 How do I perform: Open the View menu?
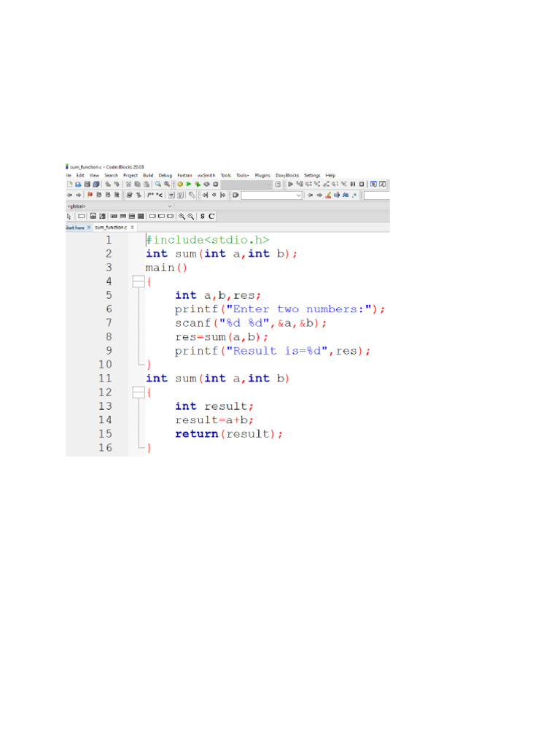(x=94, y=175)
